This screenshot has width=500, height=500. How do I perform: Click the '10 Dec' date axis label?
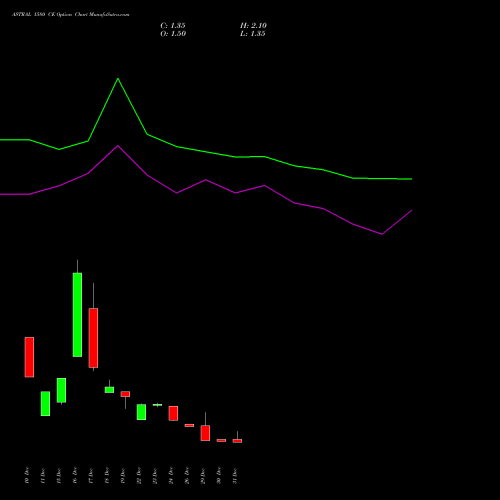click(x=27, y=476)
